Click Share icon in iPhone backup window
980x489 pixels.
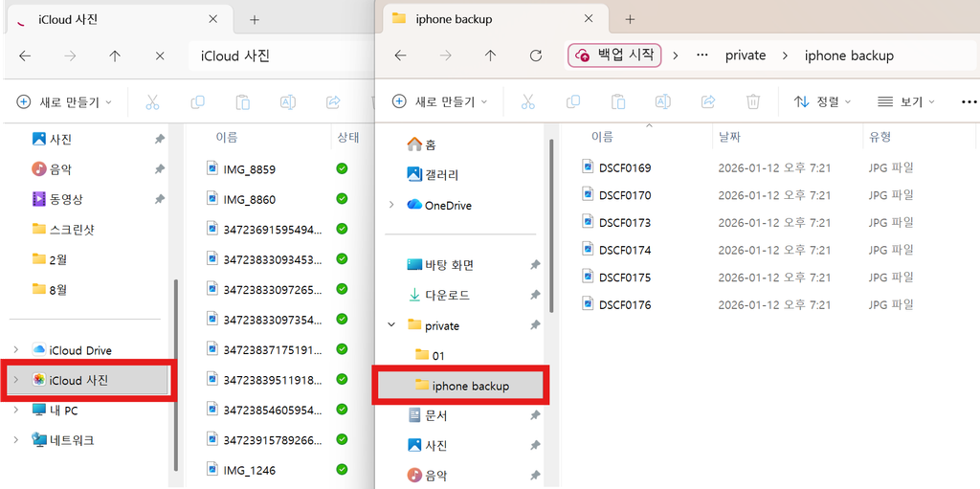[x=709, y=102]
